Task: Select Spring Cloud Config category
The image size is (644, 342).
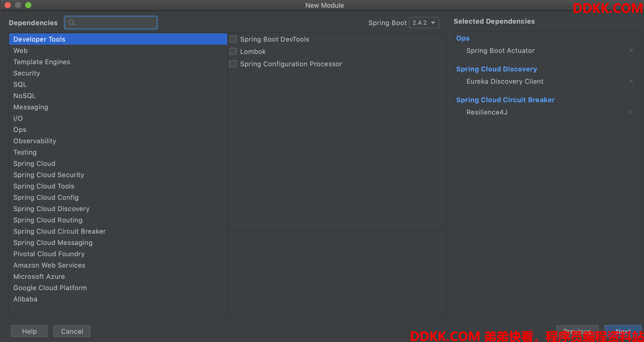Action: pyautogui.click(x=118, y=197)
